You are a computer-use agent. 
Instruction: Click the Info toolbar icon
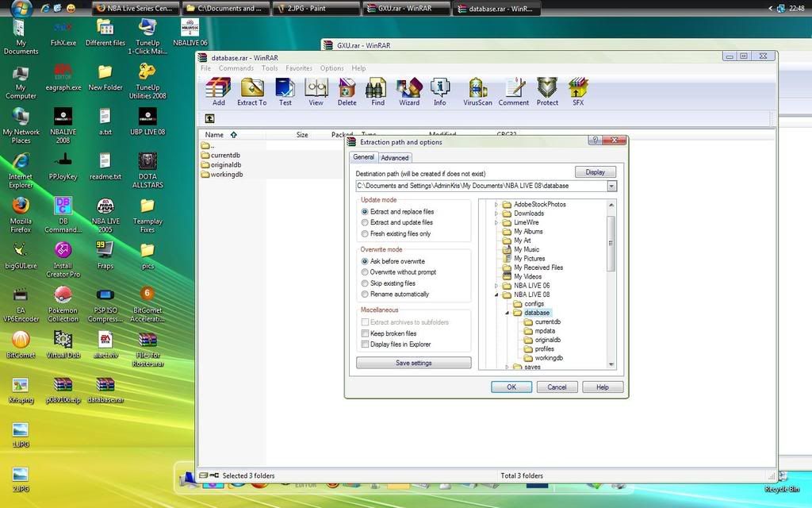(439, 92)
